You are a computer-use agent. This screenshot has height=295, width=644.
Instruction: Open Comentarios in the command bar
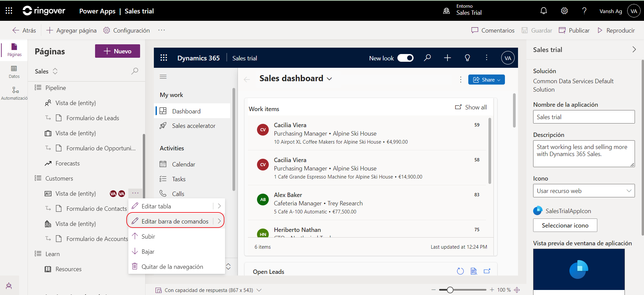pyautogui.click(x=493, y=30)
